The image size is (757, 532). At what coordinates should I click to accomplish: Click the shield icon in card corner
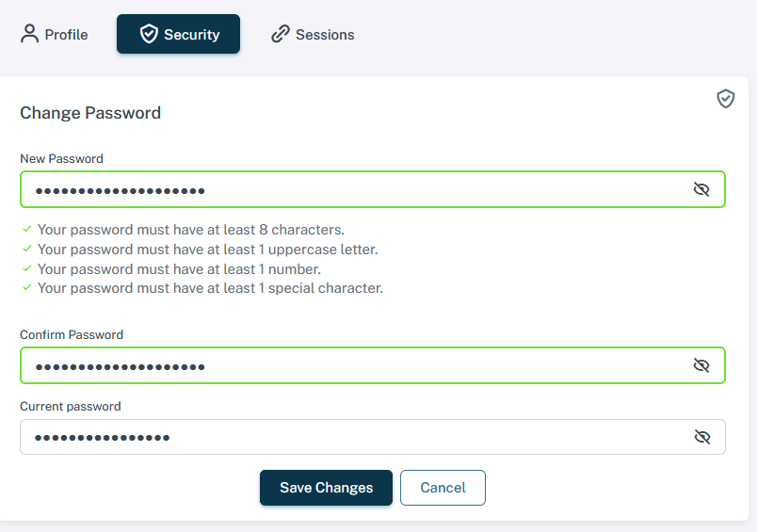click(725, 99)
